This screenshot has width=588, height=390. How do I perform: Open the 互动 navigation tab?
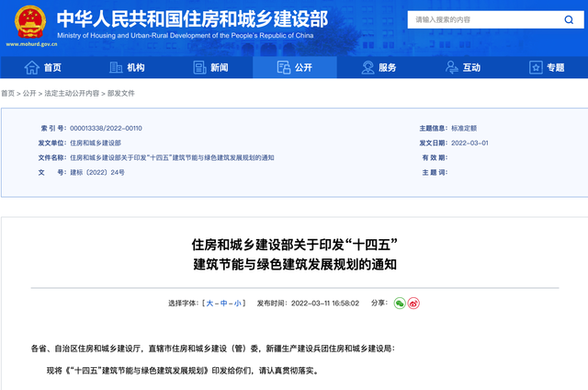coord(463,67)
